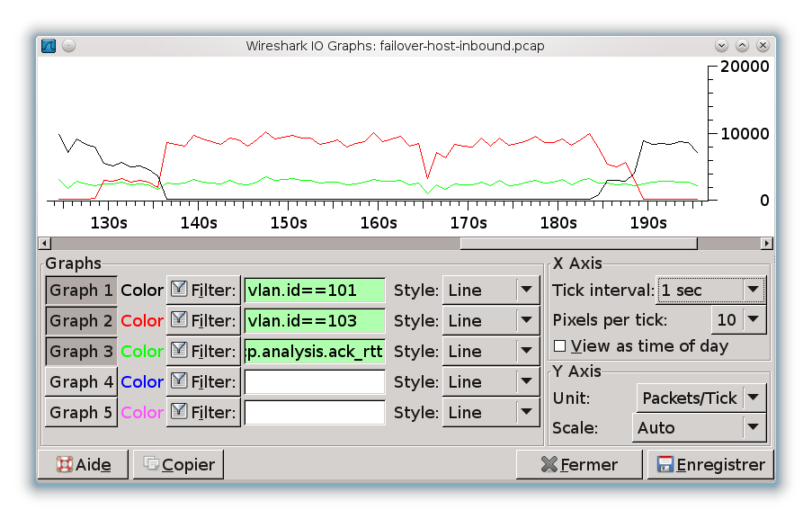Screen dimensions: 812x519
Task: Open the Pixels per tick dropdown
Action: pos(739,319)
